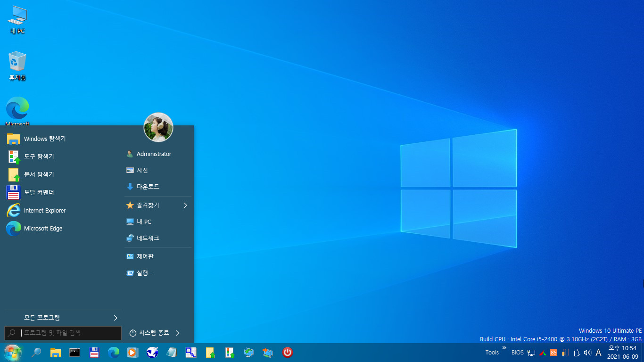644x362 pixels.
Task: Select the 내 PC desktop icon
Action: coord(17,20)
